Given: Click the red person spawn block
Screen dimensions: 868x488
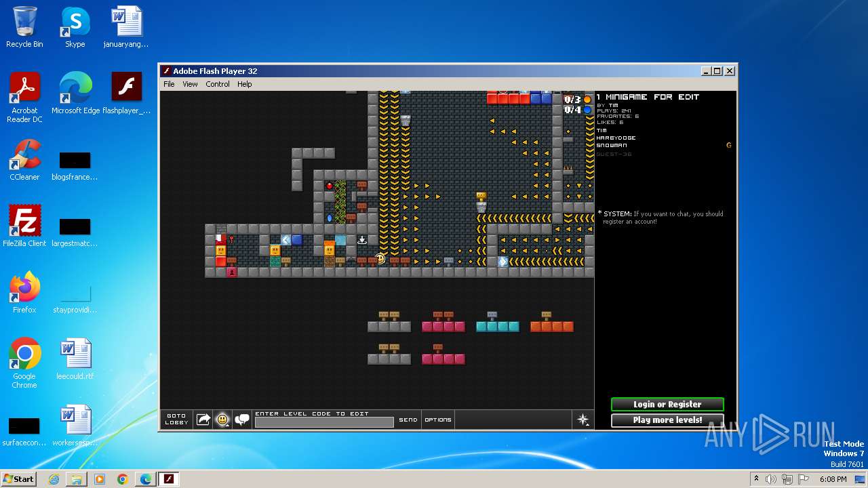Looking at the screenshot, I should click(232, 272).
